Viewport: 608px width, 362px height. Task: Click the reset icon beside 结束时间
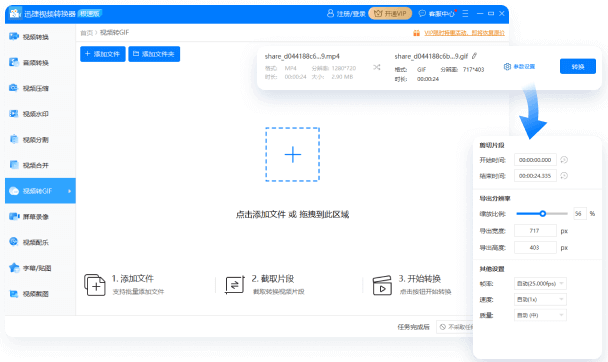[564, 176]
